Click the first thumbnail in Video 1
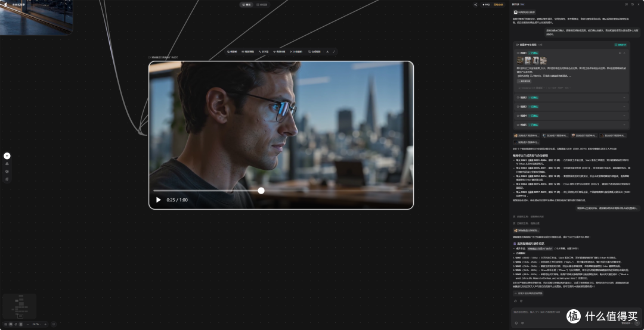The width and height of the screenshot is (644, 330). pos(520,60)
